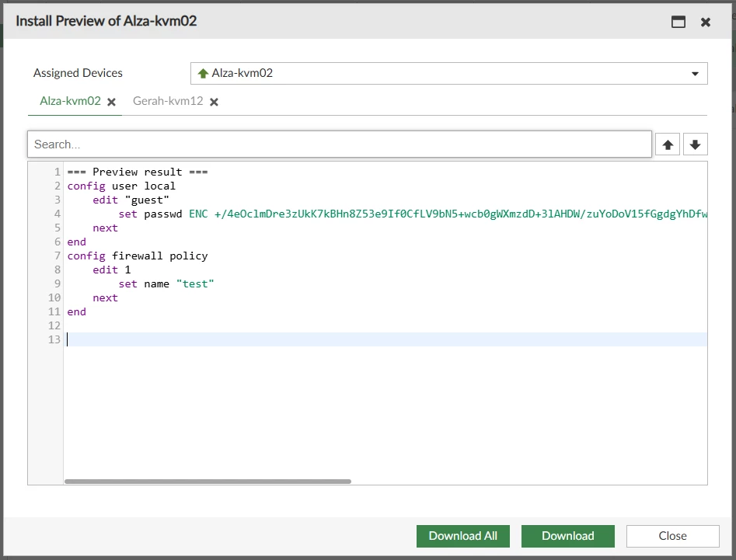Close the Gerah-kvm12 tab
Image resolution: width=736 pixels, height=560 pixels.
[x=214, y=102]
